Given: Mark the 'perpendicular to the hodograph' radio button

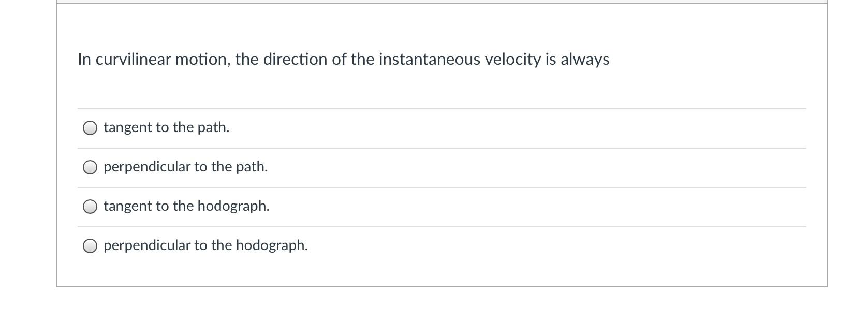Looking at the screenshot, I should pos(90,246).
